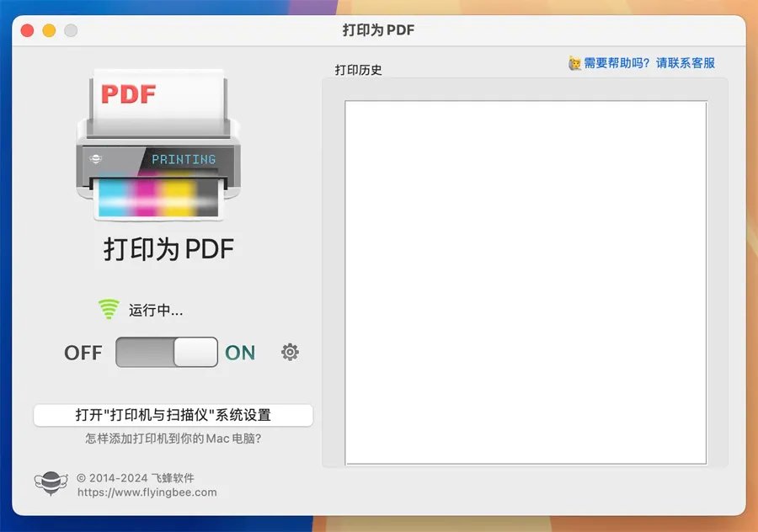This screenshot has width=758, height=532.
Task: Click the green Wi-Fi status icon
Action: tap(109, 310)
